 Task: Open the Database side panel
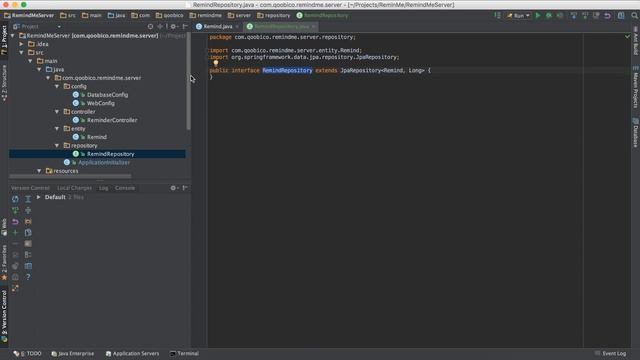[x=636, y=133]
